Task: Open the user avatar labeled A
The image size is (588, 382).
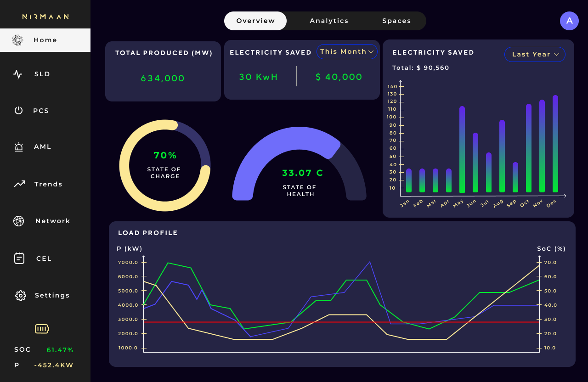Action: [569, 21]
